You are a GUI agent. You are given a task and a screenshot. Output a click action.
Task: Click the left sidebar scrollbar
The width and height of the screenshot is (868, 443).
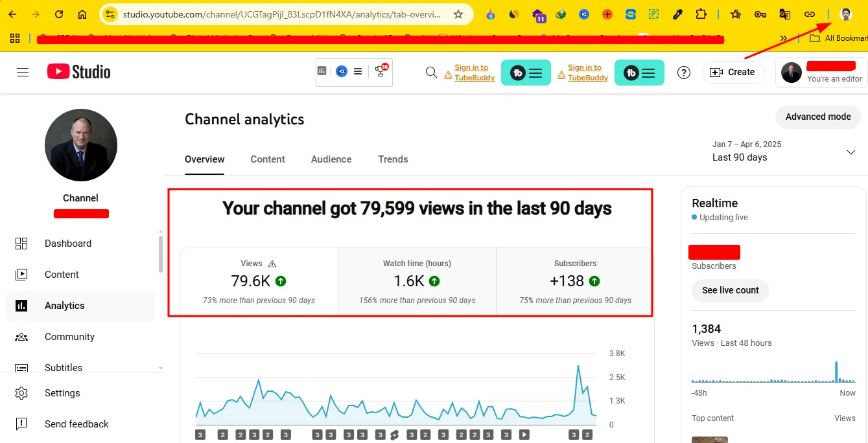tap(161, 255)
